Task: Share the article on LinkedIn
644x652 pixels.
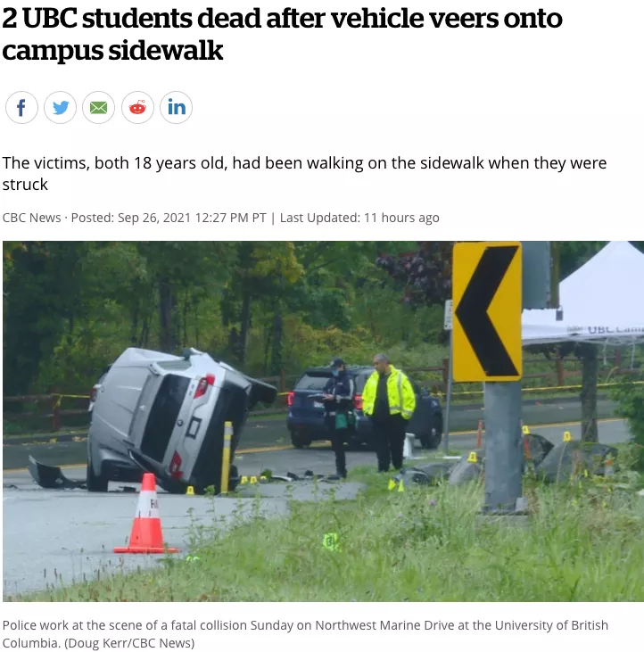Action: pos(177,108)
